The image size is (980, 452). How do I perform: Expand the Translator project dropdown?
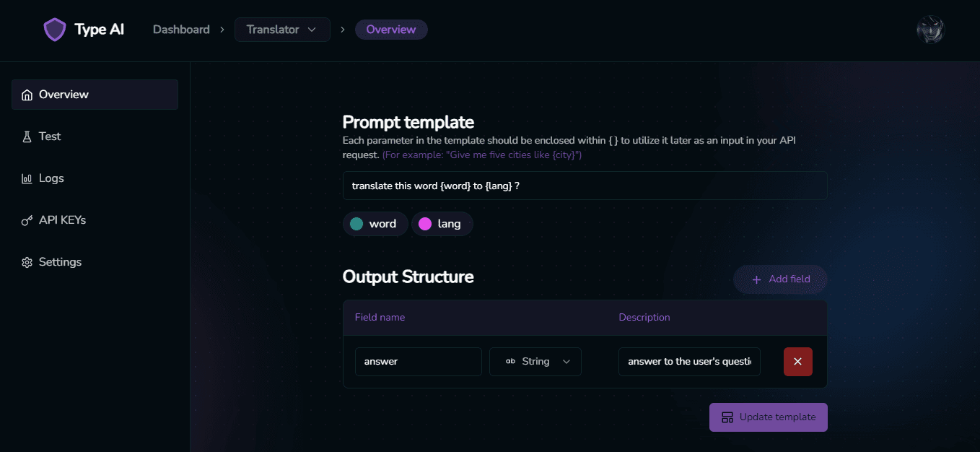point(282,30)
